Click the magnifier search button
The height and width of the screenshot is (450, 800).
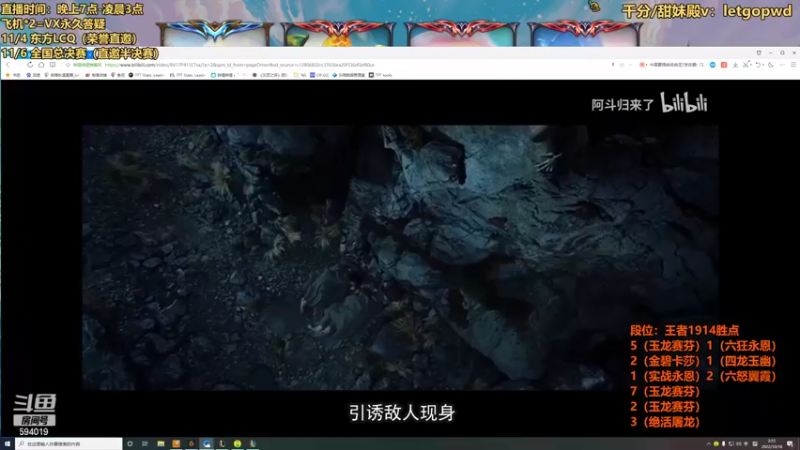(x=702, y=65)
